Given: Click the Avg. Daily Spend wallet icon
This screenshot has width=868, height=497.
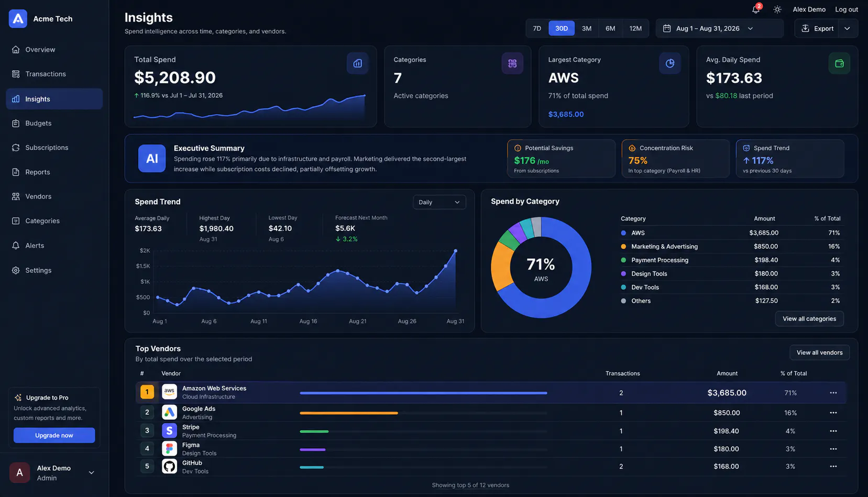Looking at the screenshot, I should [839, 63].
